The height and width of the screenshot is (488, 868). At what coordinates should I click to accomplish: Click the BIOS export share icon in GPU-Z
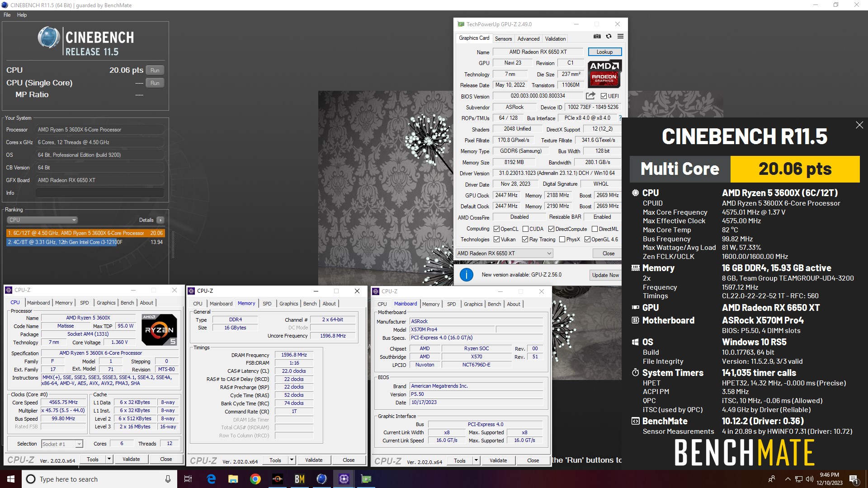click(590, 96)
